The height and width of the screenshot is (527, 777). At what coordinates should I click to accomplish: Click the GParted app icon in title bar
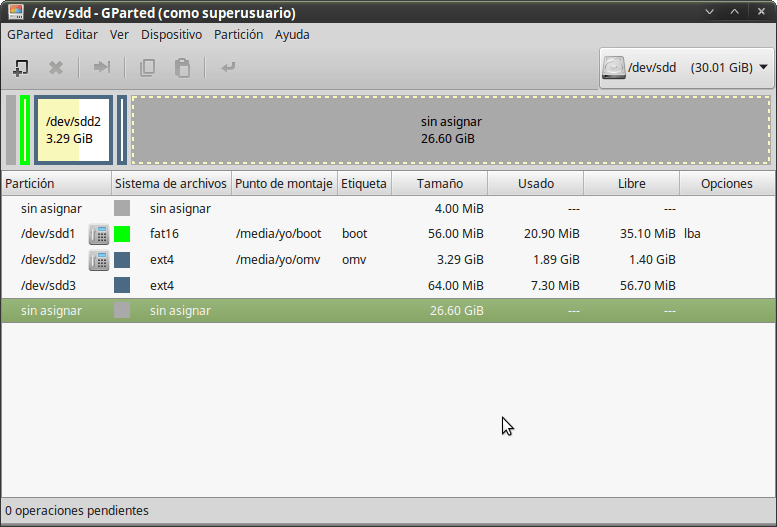pos(15,11)
